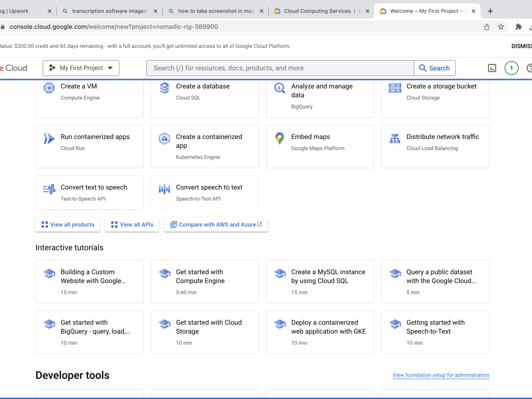This screenshot has height=399, width=532.
Task: Click the Google Cloud logo
Action: (x=14, y=68)
